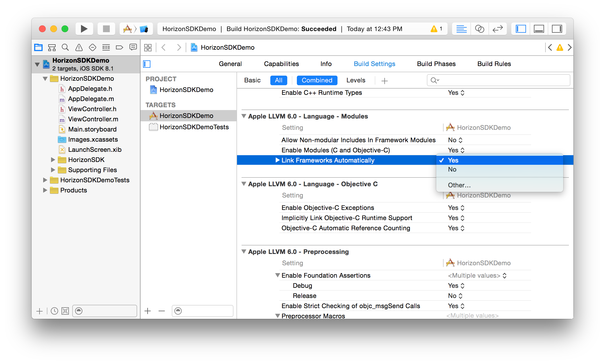Open AppDelegate.m in navigator
This screenshot has height=364, width=605.
coord(91,99)
